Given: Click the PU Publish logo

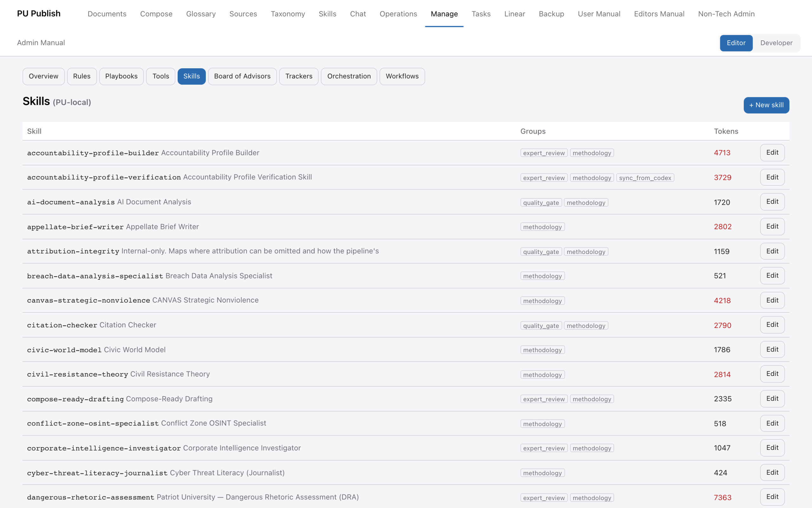Looking at the screenshot, I should [39, 13].
